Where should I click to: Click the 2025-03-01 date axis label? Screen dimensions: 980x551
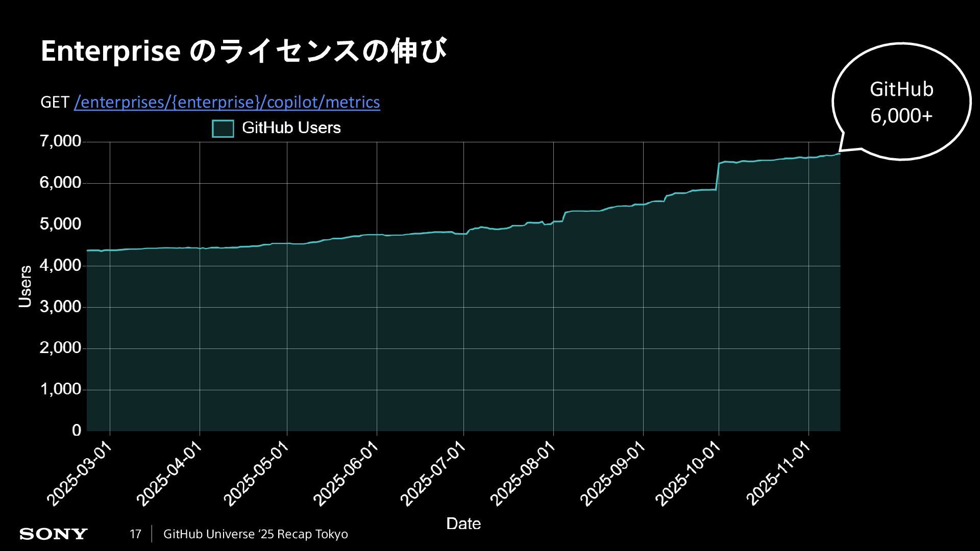[80, 474]
